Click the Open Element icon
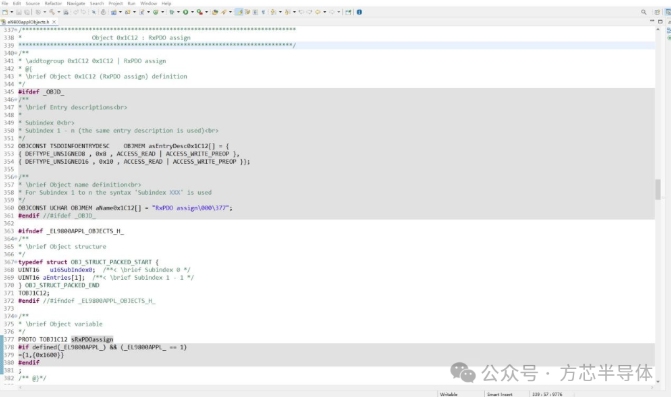 coord(215,12)
